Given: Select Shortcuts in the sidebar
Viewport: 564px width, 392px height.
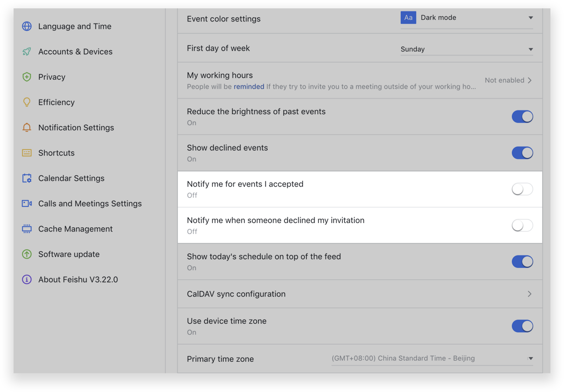Looking at the screenshot, I should pyautogui.click(x=56, y=153).
